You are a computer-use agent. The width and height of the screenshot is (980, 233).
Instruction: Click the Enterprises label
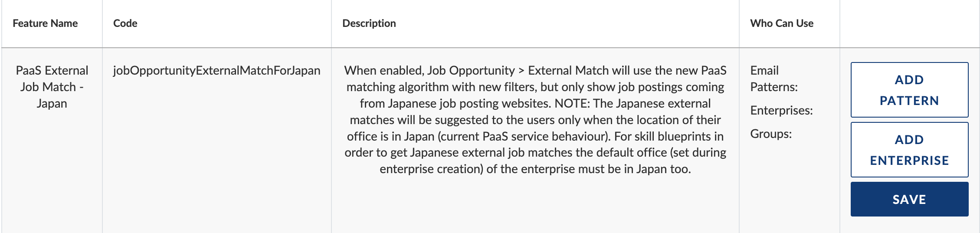point(781,110)
